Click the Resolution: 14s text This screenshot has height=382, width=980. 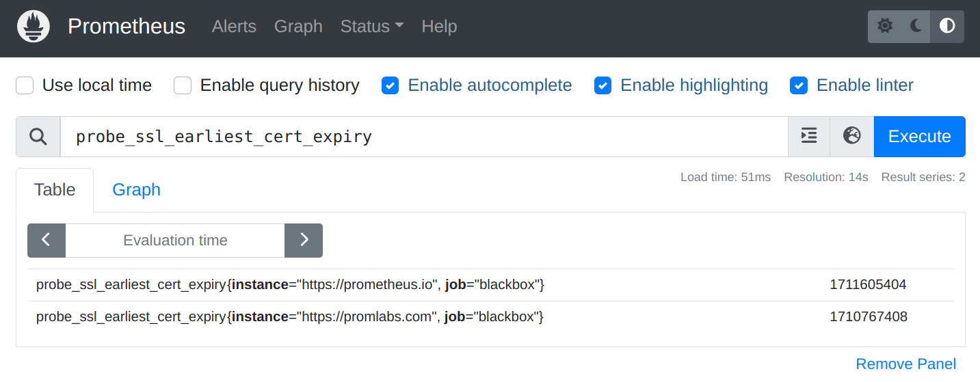[x=826, y=177]
